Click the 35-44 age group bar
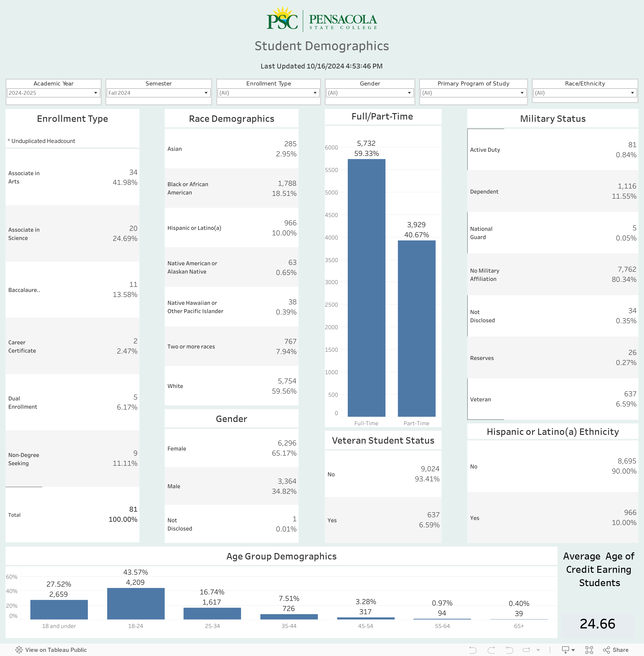The width and height of the screenshot is (644, 656). [289, 617]
